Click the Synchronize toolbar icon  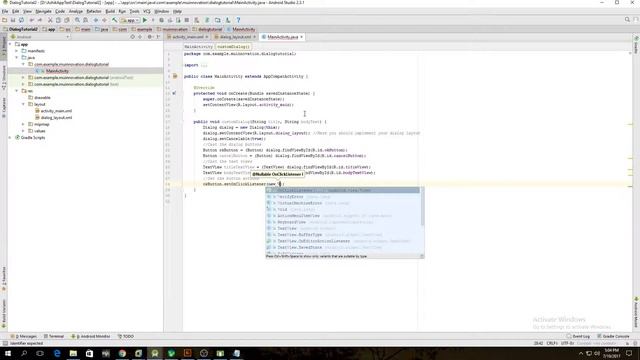(x=21, y=20)
